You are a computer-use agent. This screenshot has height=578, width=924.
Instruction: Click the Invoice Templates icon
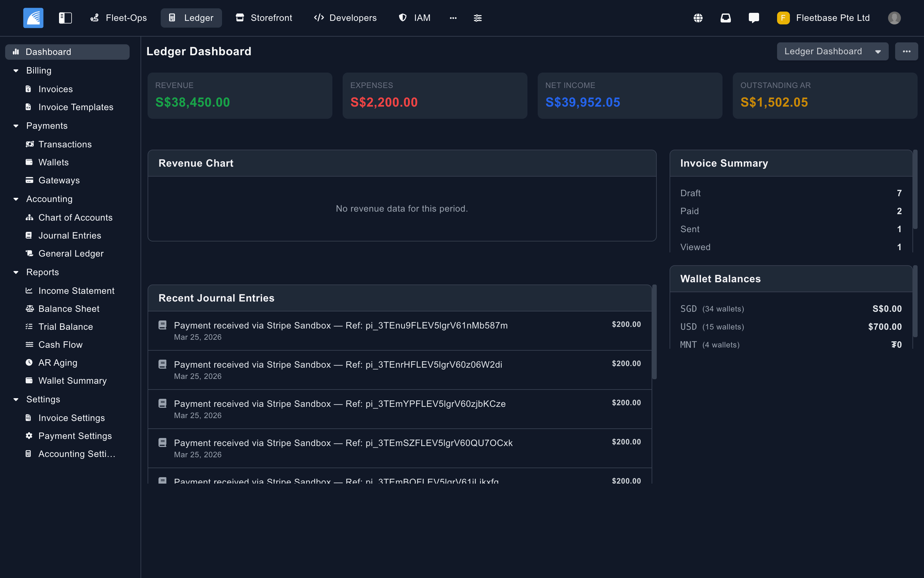[29, 107]
